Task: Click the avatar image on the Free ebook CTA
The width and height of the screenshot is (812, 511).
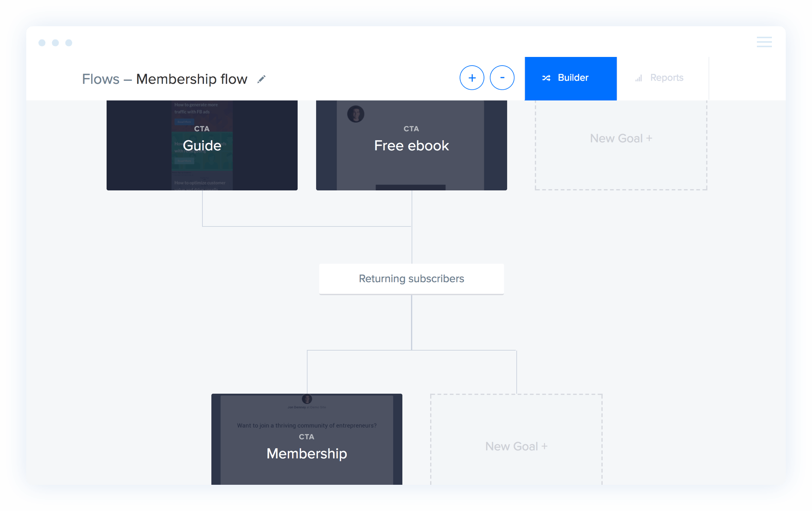Action: coord(356,114)
